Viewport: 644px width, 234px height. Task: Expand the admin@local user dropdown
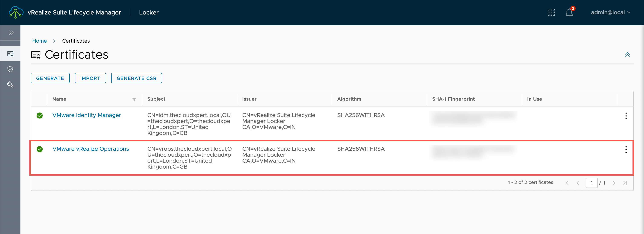611,12
